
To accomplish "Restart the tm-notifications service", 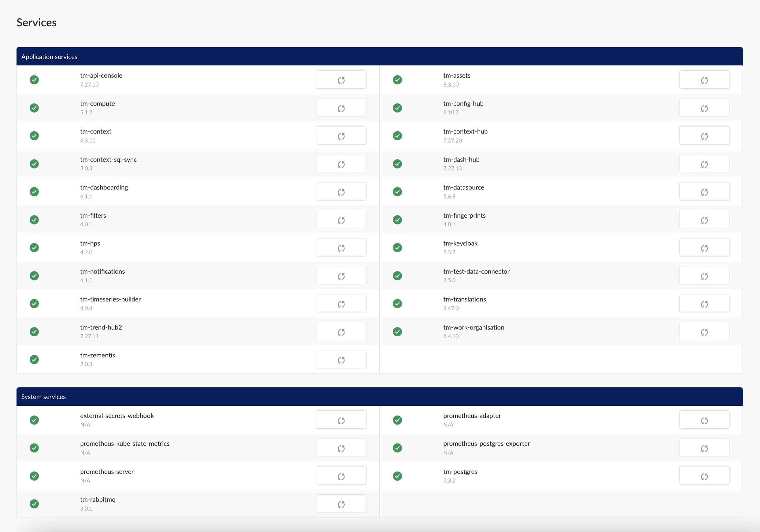I will coord(341,275).
